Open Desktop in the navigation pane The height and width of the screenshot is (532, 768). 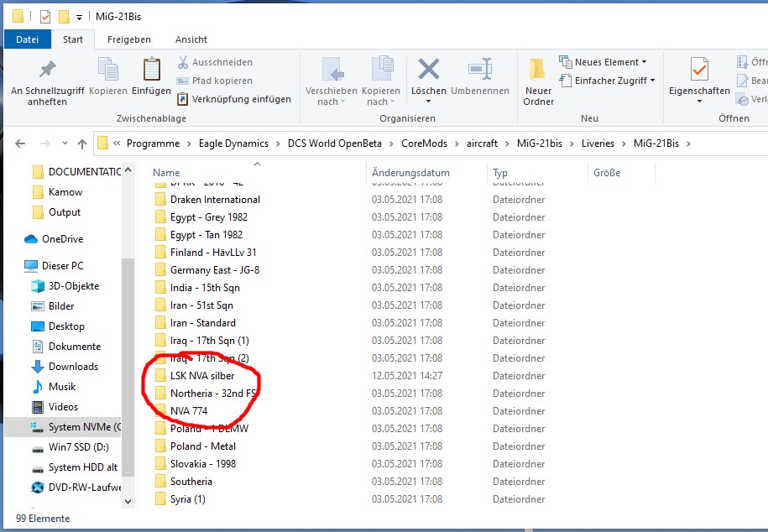[58, 326]
